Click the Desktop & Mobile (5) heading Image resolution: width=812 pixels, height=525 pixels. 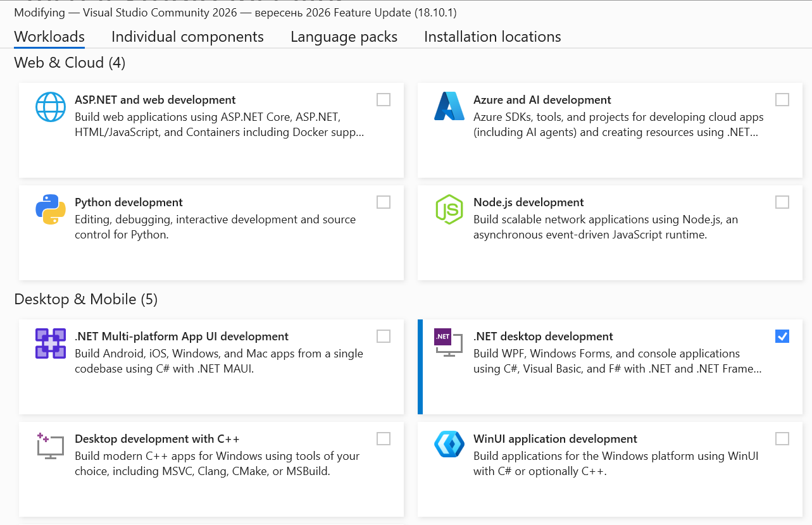click(85, 299)
